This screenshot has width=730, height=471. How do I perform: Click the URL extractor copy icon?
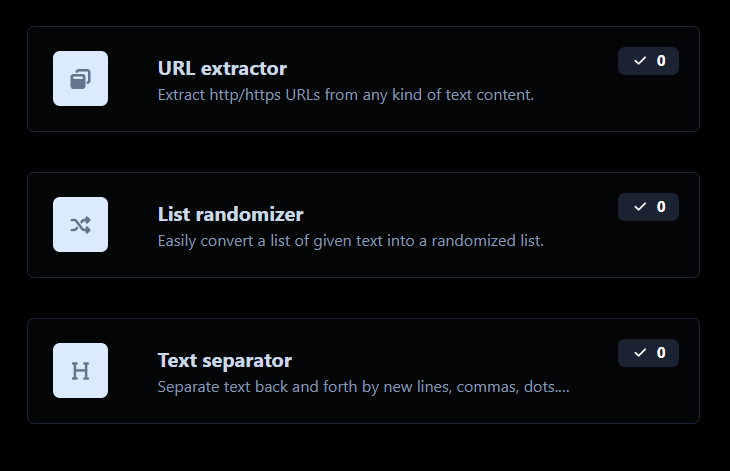coord(80,79)
